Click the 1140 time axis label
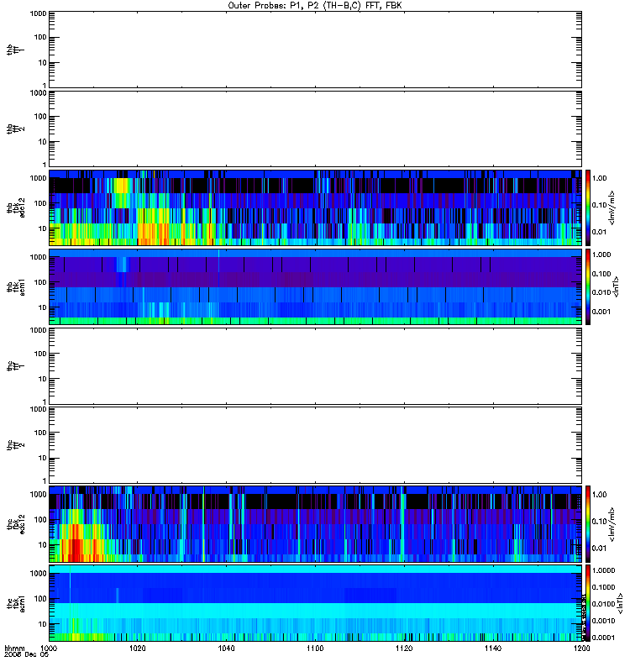 click(x=493, y=648)
